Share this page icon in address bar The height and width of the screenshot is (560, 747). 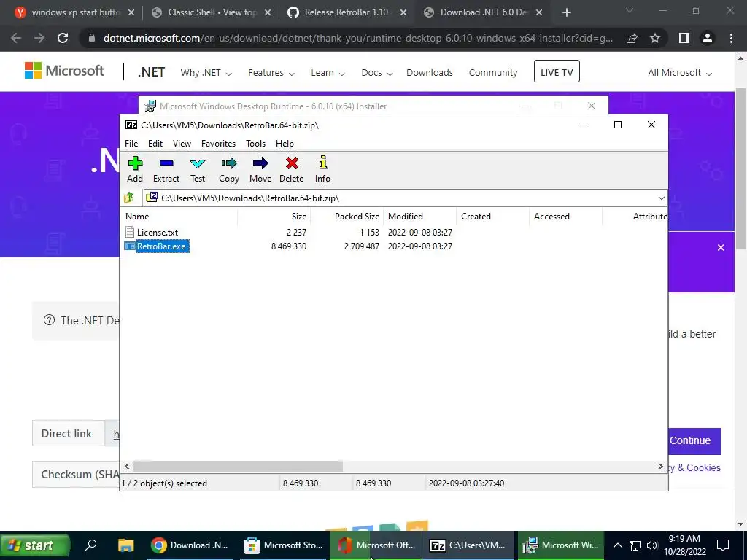click(x=632, y=38)
